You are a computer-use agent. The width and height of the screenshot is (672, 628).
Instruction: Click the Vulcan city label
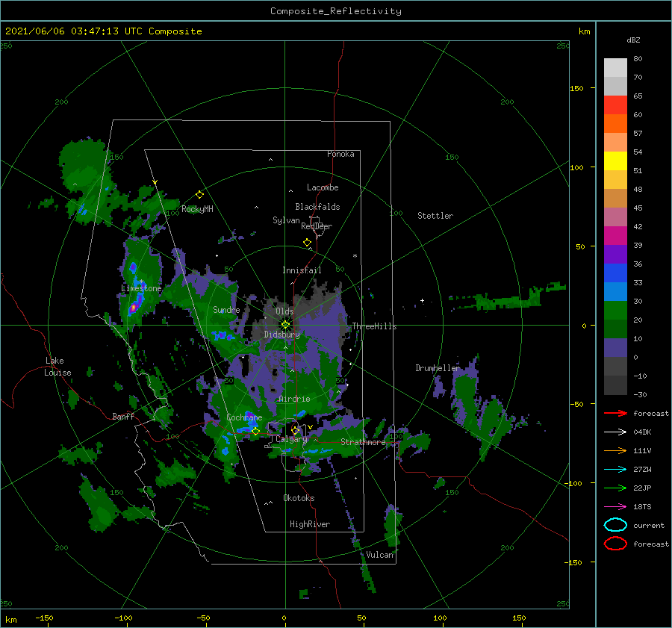[x=380, y=555]
